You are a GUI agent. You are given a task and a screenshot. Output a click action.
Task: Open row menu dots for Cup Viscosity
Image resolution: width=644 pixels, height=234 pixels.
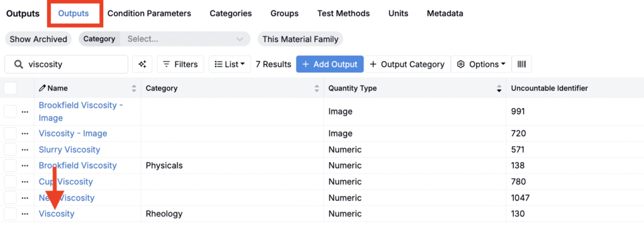pos(25,181)
